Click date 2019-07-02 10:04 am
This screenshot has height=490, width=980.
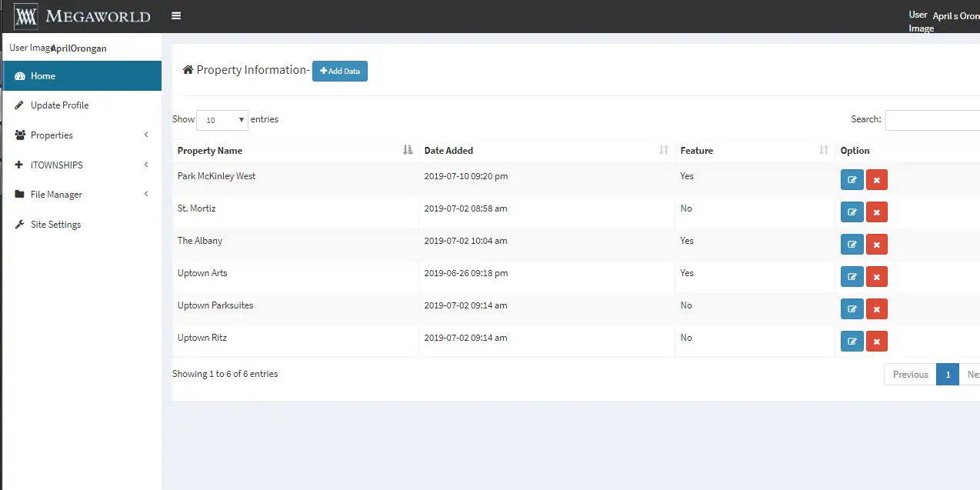coord(466,241)
